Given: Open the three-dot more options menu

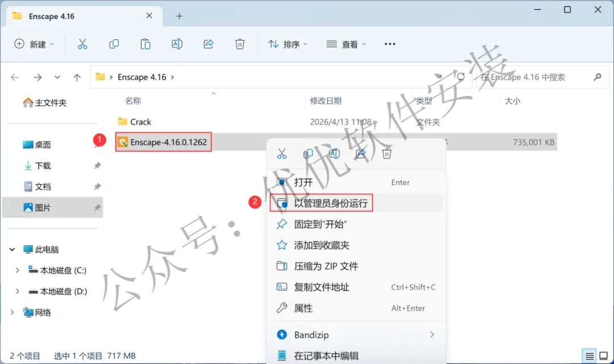Looking at the screenshot, I should coord(389,44).
